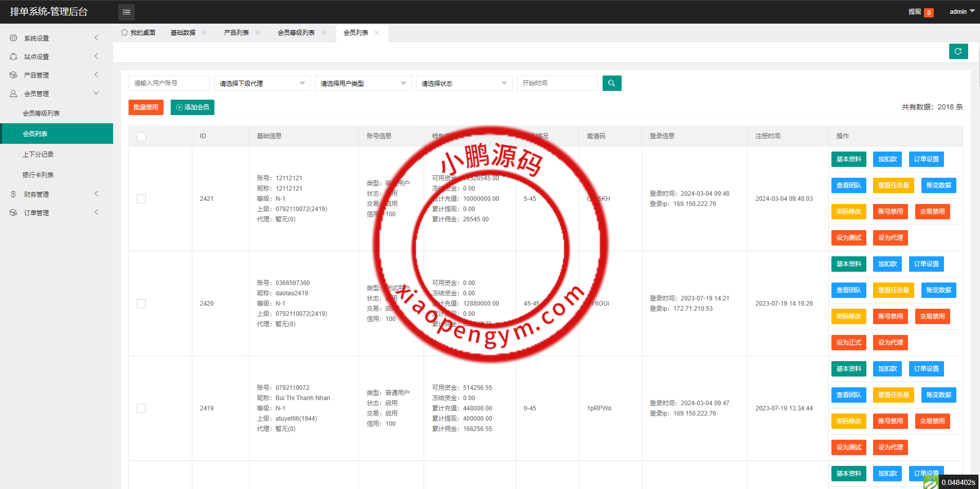The height and width of the screenshot is (489, 980).
Task: Open the 请选择下级代理 dropdown
Action: pyautogui.click(x=262, y=83)
